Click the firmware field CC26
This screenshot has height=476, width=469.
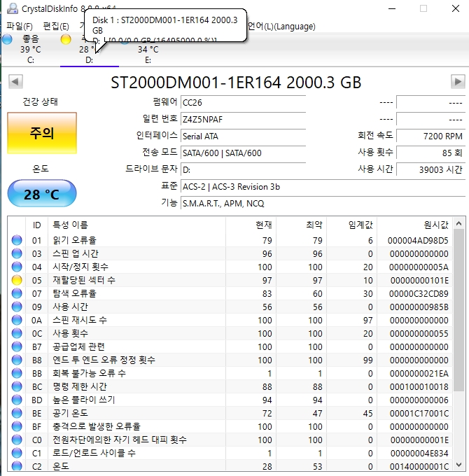tap(243, 102)
